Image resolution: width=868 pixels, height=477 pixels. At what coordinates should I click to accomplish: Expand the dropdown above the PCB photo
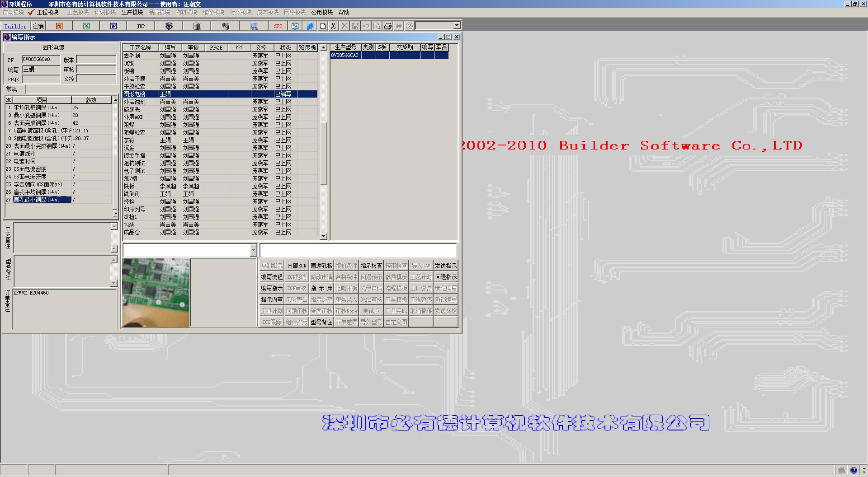pyautogui.click(x=253, y=250)
